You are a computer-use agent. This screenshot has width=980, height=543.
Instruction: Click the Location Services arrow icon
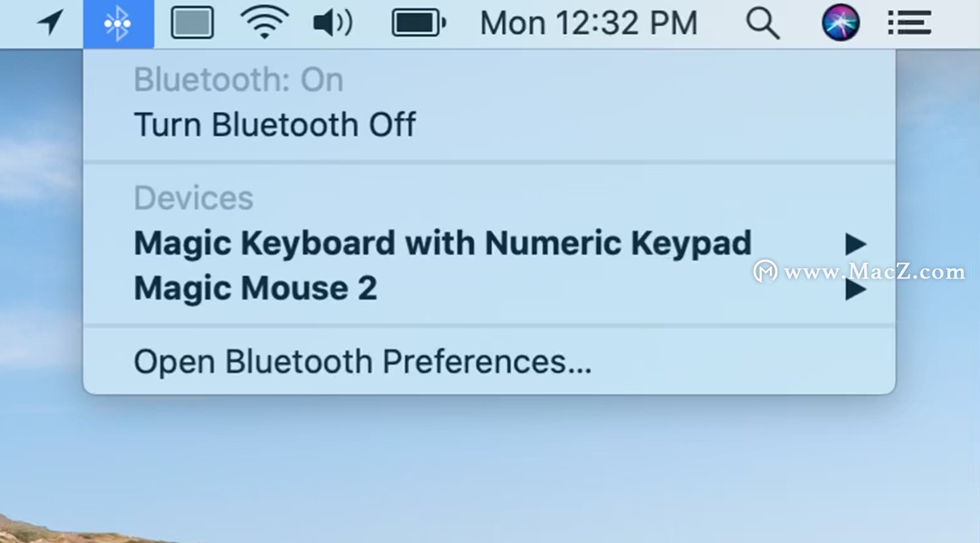(50, 23)
